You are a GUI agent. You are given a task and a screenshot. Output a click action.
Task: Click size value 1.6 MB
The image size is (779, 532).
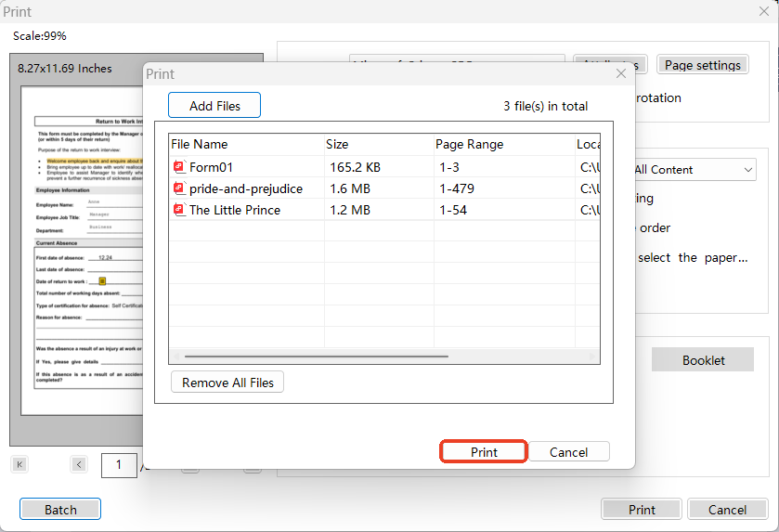(350, 188)
